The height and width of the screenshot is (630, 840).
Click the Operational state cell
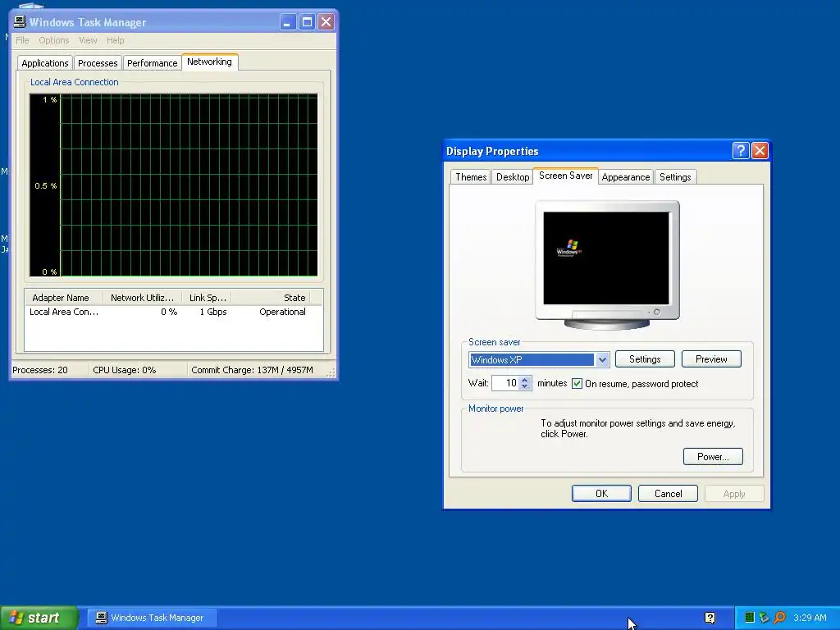[282, 312]
